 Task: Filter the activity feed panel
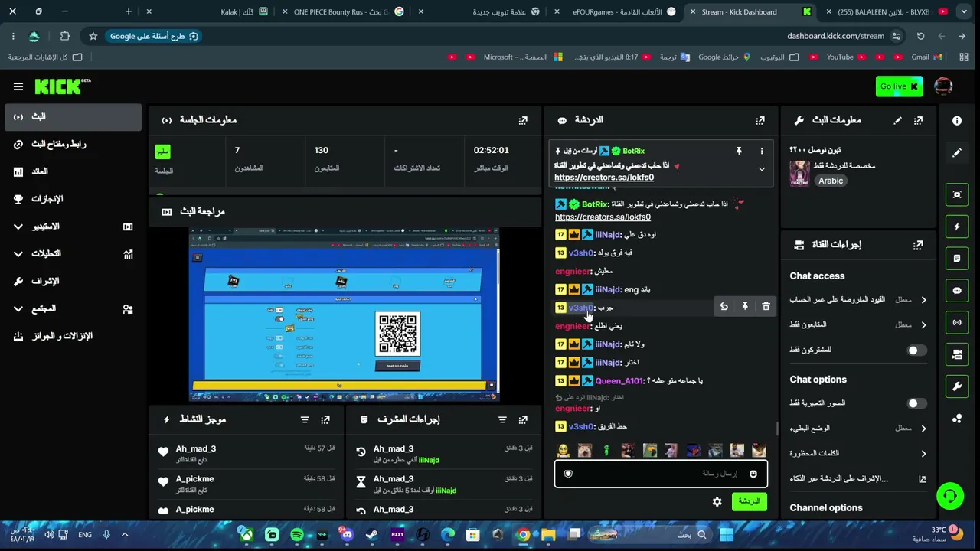tap(305, 419)
